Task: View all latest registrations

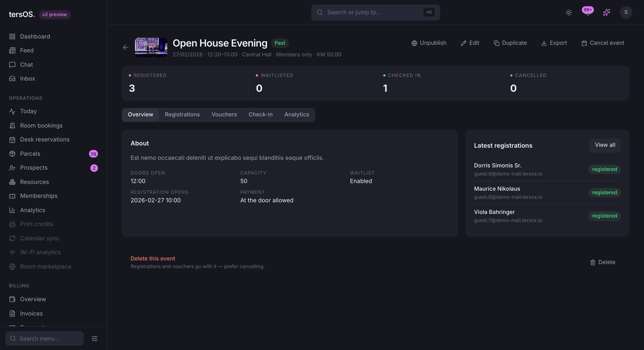Action: (605, 145)
